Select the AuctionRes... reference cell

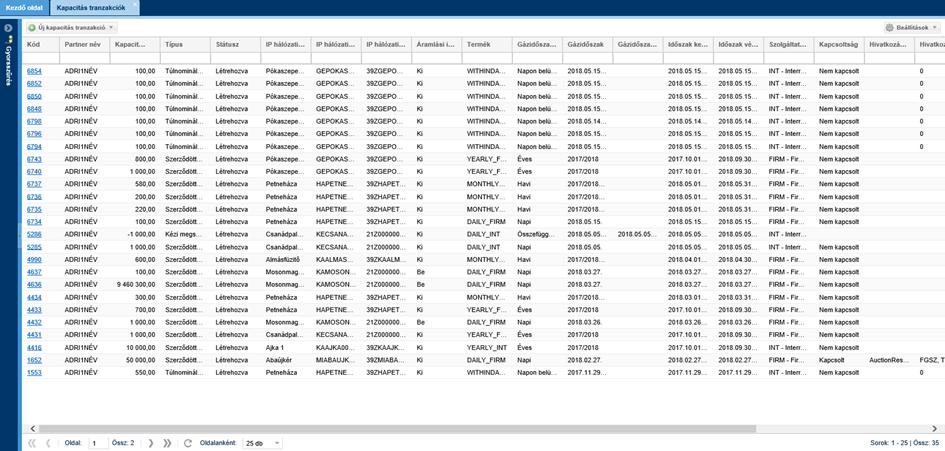889,359
